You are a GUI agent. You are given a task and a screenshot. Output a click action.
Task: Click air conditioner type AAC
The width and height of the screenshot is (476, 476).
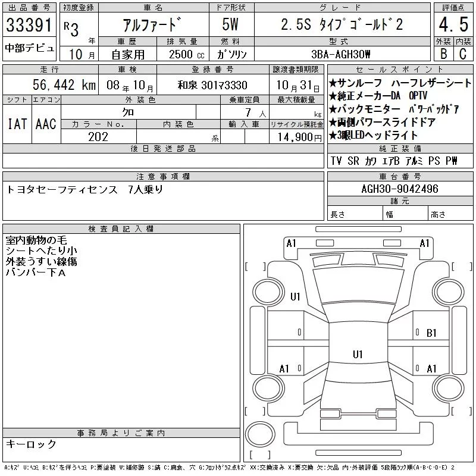(46, 124)
